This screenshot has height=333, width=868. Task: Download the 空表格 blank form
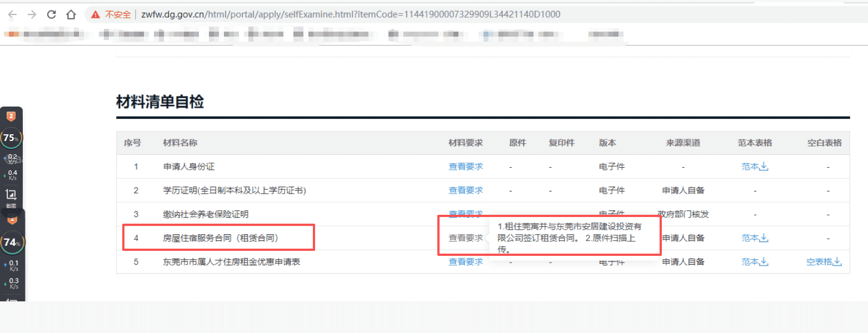click(x=824, y=262)
